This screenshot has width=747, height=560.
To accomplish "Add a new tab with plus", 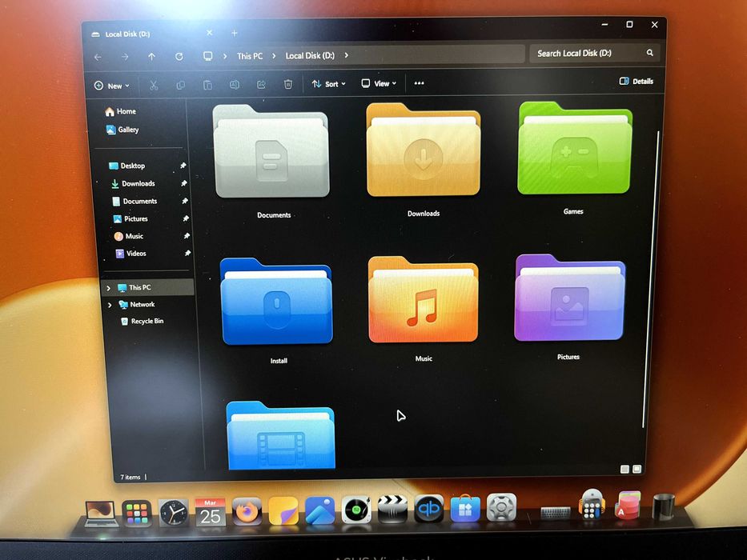I will 235,33.
